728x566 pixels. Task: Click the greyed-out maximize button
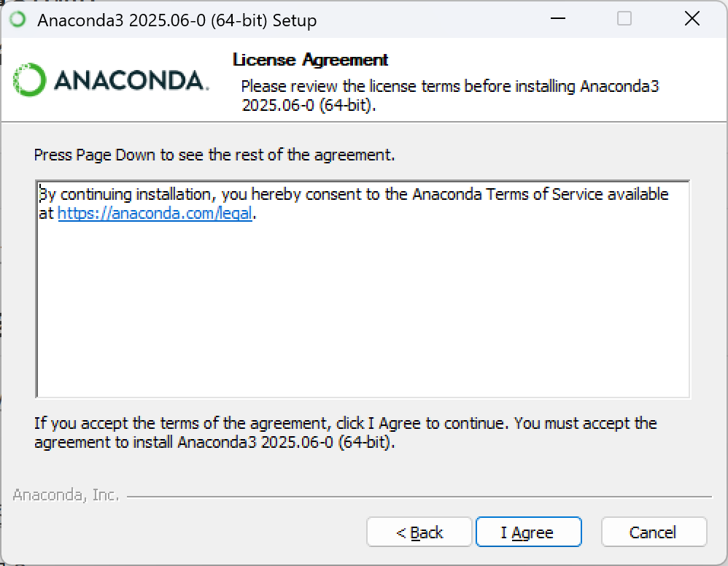point(624,20)
